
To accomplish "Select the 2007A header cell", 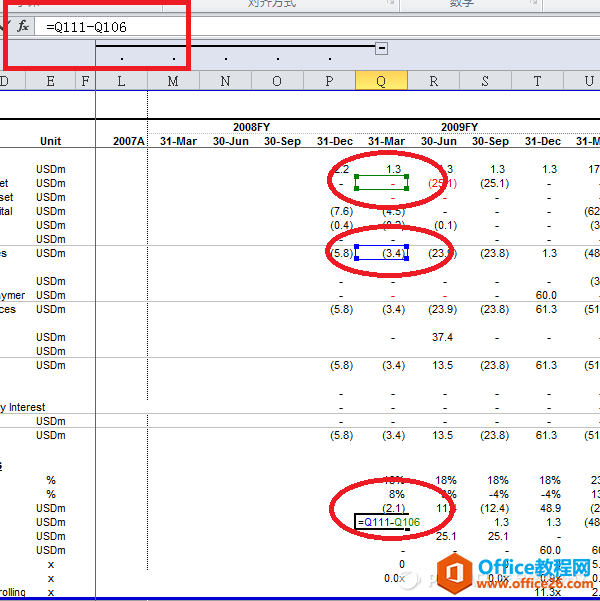I will (x=129, y=141).
